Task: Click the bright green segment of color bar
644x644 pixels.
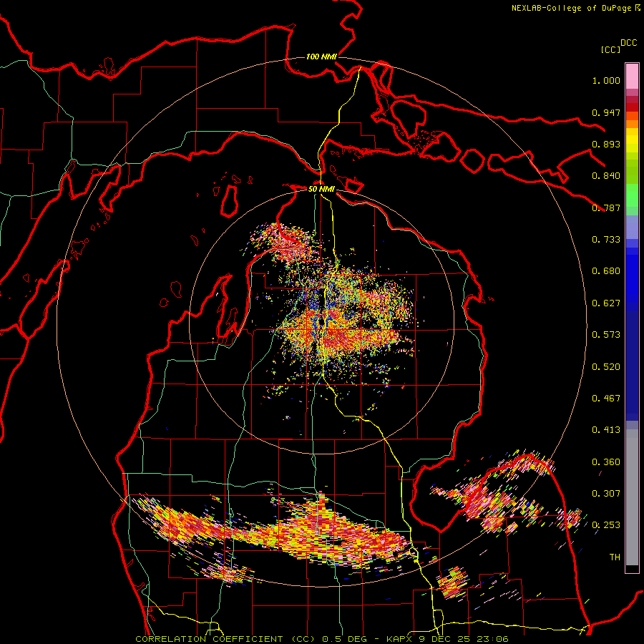Action: tap(632, 195)
